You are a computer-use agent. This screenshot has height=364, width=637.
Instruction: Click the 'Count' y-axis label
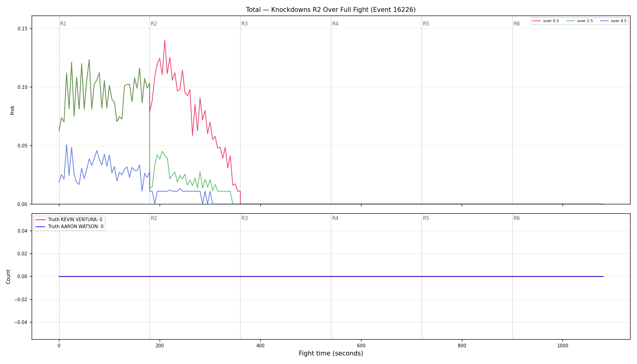point(8,277)
